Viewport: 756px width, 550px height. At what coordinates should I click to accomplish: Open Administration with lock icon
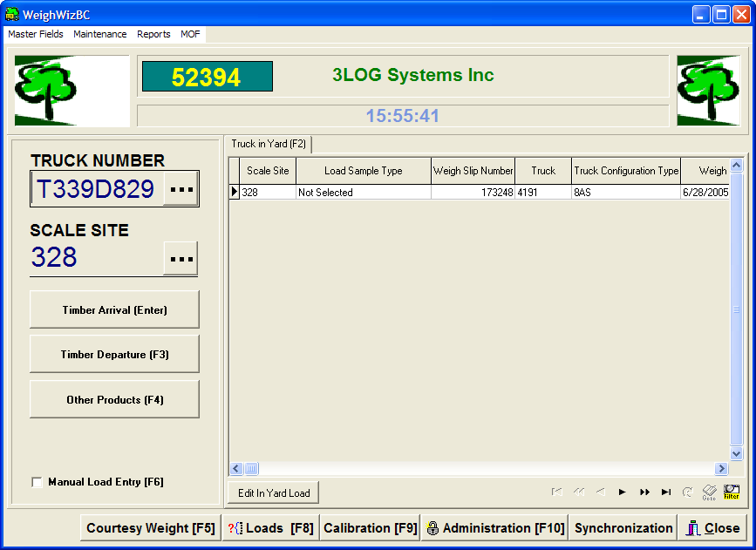pos(495,528)
